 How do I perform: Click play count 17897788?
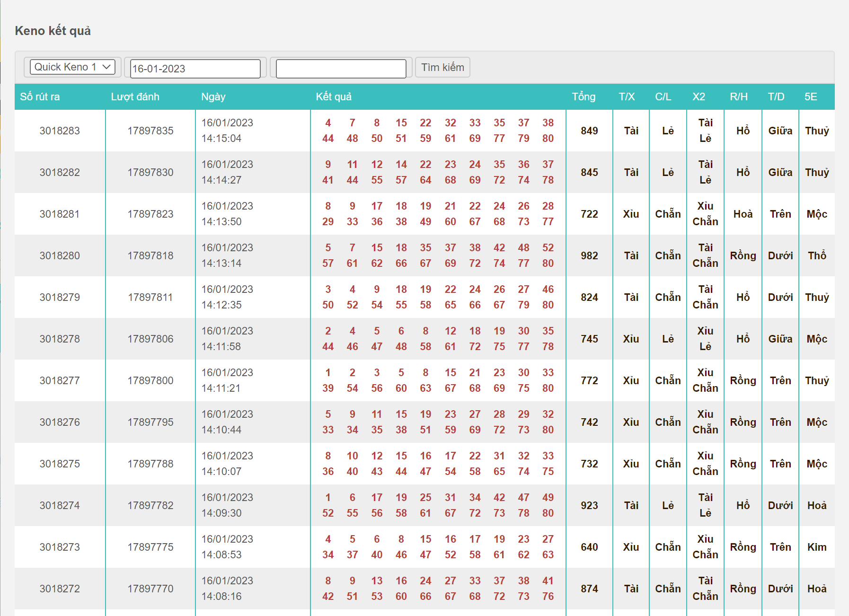[x=150, y=464]
